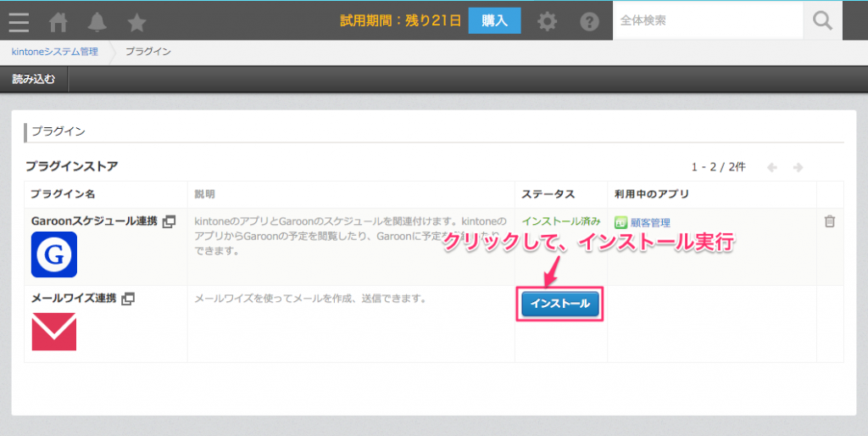The width and height of the screenshot is (868, 436).
Task: Click the magnifying glass search button
Action: point(822,20)
